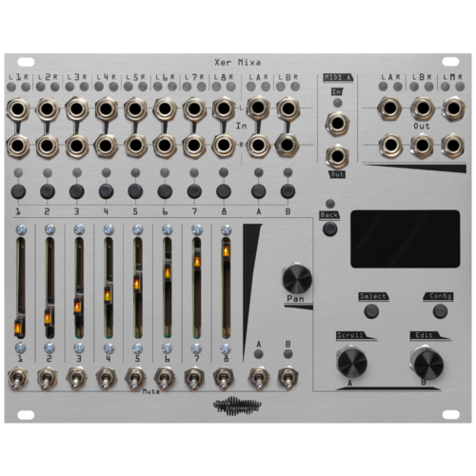This screenshot has height=476, width=476.
Task: Click output B left jack
Action: click(423, 109)
